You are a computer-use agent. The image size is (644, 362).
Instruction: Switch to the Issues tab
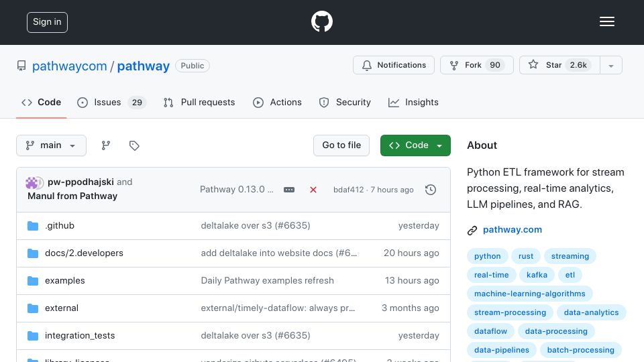coord(111,102)
